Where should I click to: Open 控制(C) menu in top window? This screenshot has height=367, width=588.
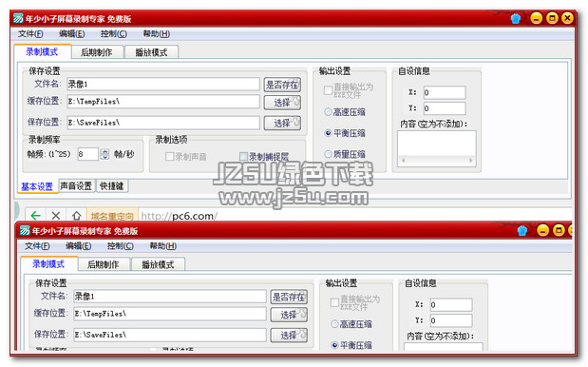[114, 34]
